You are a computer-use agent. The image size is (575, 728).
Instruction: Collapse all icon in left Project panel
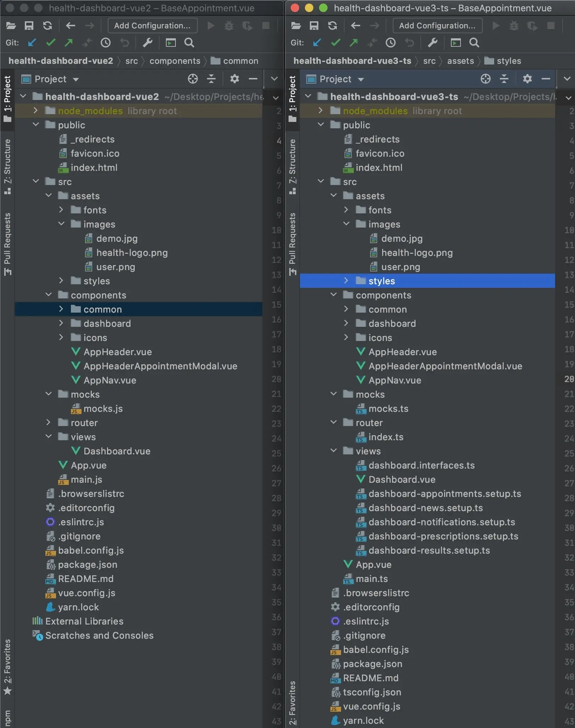tap(211, 79)
